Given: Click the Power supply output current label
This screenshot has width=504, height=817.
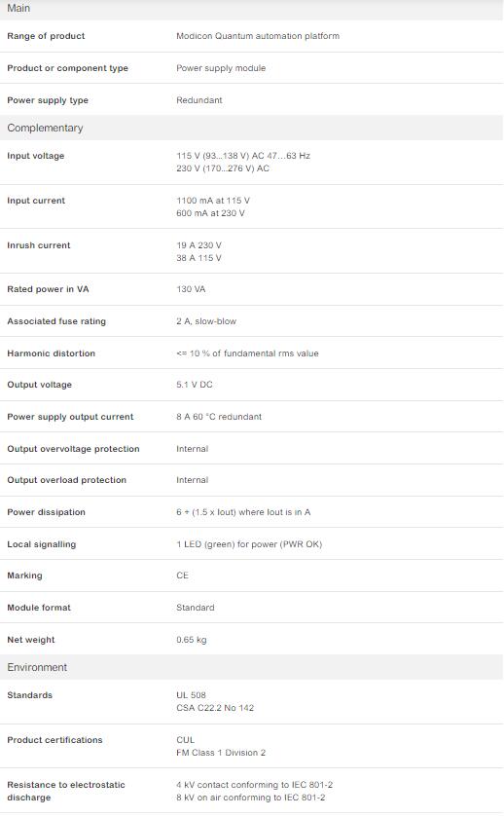Looking at the screenshot, I should click(70, 417).
